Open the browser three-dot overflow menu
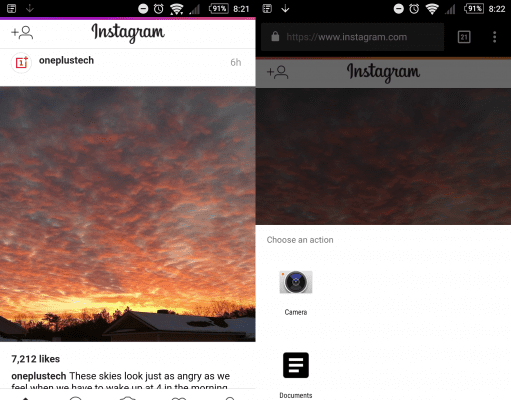This screenshot has width=511, height=400. [494, 37]
